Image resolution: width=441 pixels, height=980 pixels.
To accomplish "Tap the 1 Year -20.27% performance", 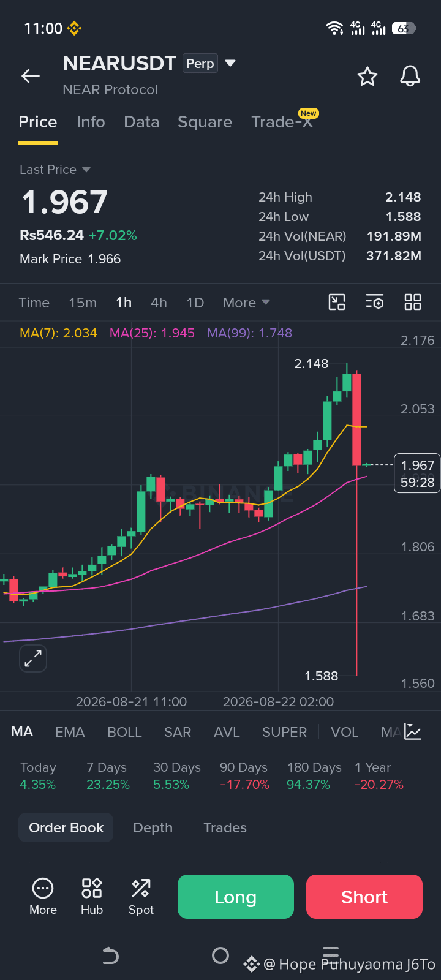I will click(379, 776).
